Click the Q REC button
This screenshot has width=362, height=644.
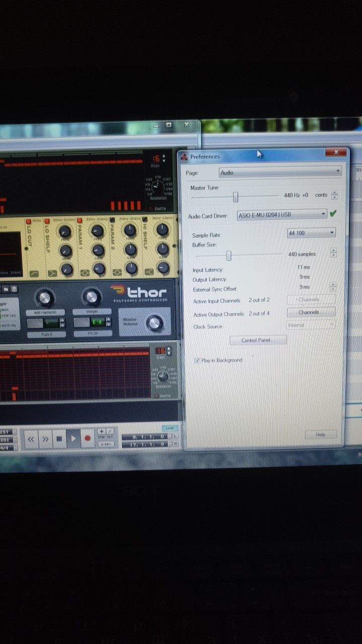coord(106,444)
